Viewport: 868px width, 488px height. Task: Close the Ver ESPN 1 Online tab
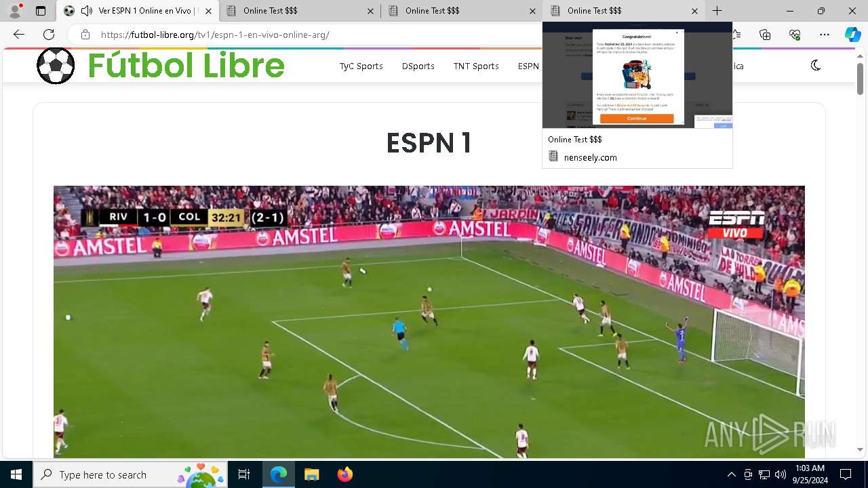coord(208,11)
